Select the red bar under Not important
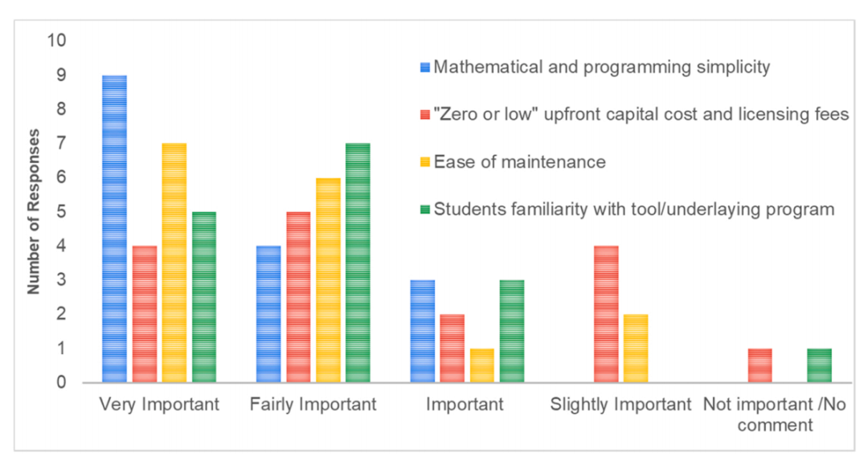The width and height of the screenshot is (868, 465). coord(760,365)
